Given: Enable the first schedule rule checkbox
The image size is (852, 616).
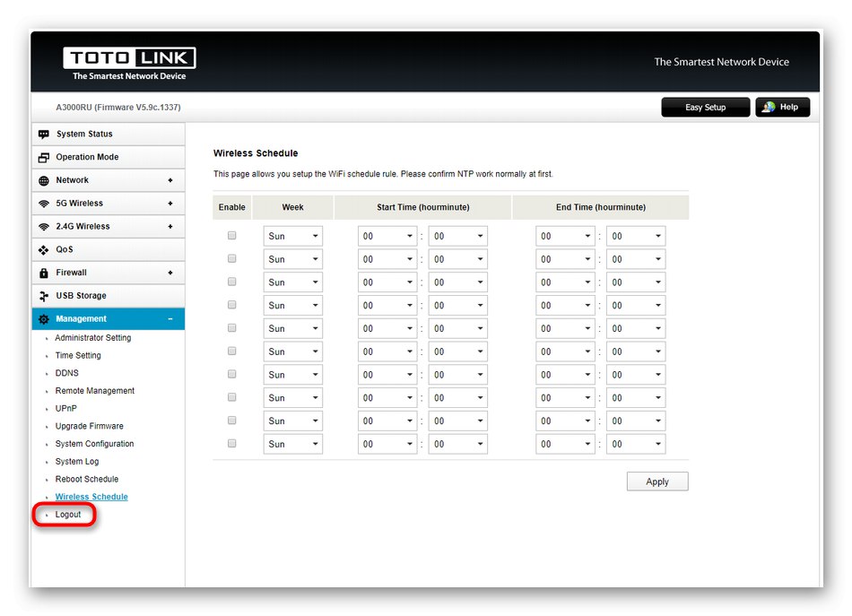Looking at the screenshot, I should [x=232, y=235].
